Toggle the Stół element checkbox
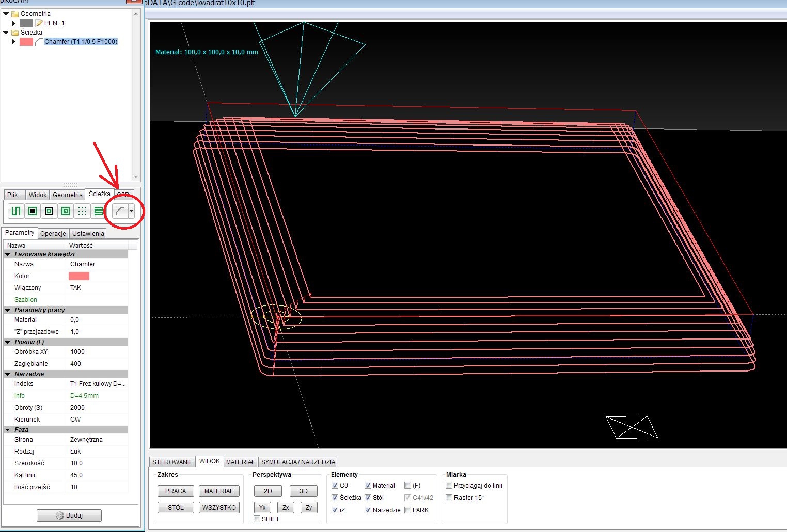Screen dimensions: 787x532 [368, 497]
